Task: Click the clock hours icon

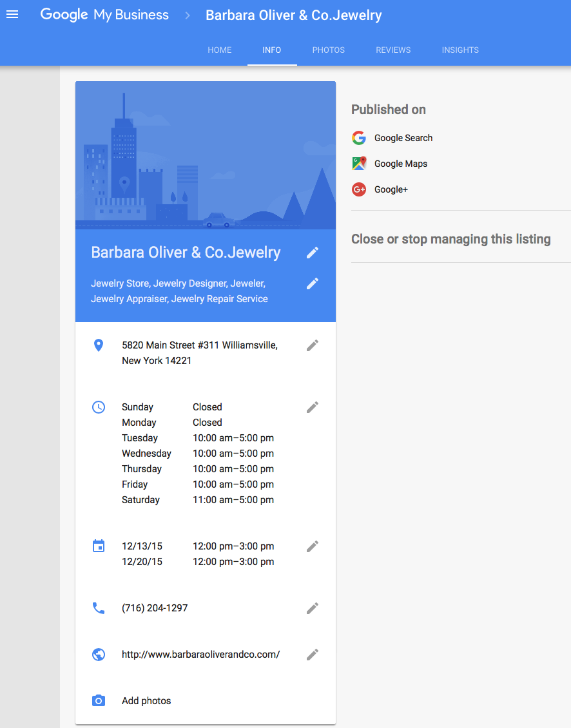Action: pyautogui.click(x=99, y=407)
